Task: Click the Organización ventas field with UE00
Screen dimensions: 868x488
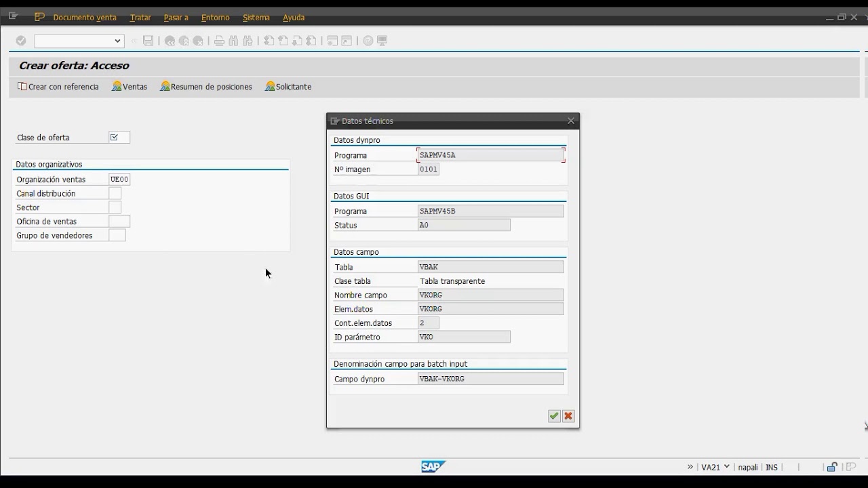Action: [119, 180]
